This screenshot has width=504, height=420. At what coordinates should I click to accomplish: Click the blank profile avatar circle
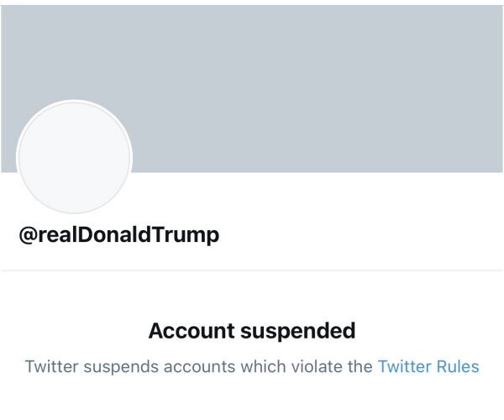[x=75, y=157]
